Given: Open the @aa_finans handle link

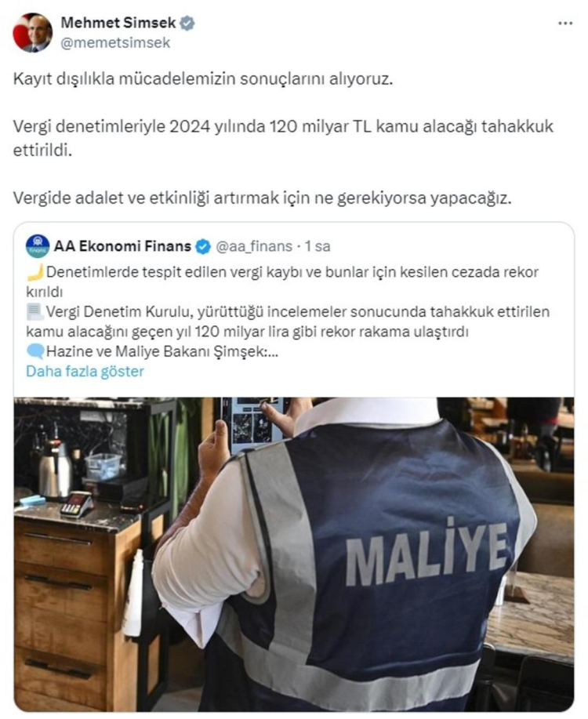Looking at the screenshot, I should (254, 247).
